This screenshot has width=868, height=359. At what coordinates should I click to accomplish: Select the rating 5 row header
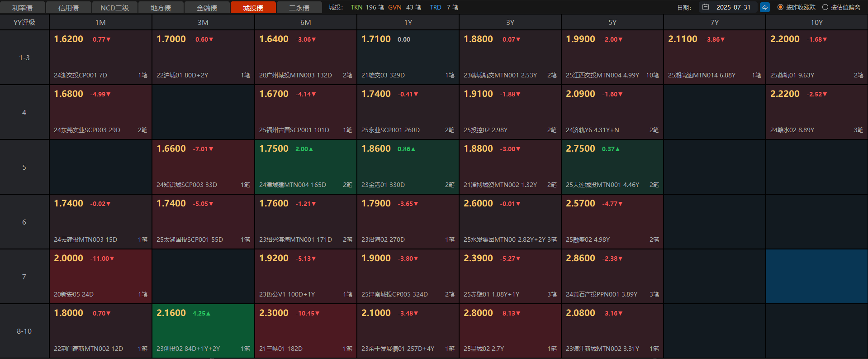point(24,167)
